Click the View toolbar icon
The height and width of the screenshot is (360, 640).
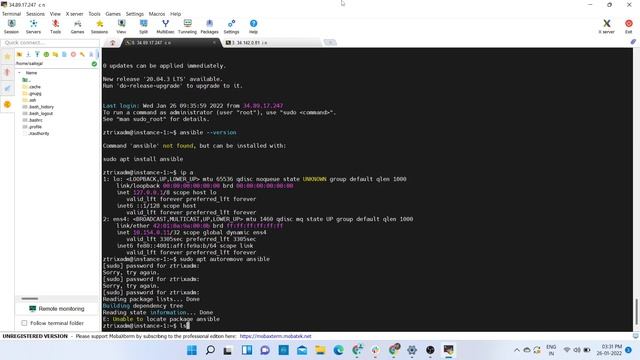(x=122, y=27)
